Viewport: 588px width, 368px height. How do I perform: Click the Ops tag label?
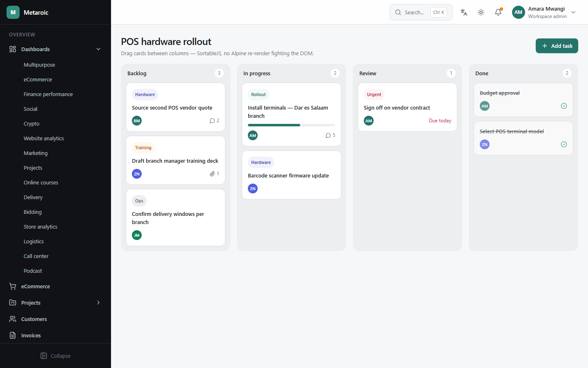point(139,201)
